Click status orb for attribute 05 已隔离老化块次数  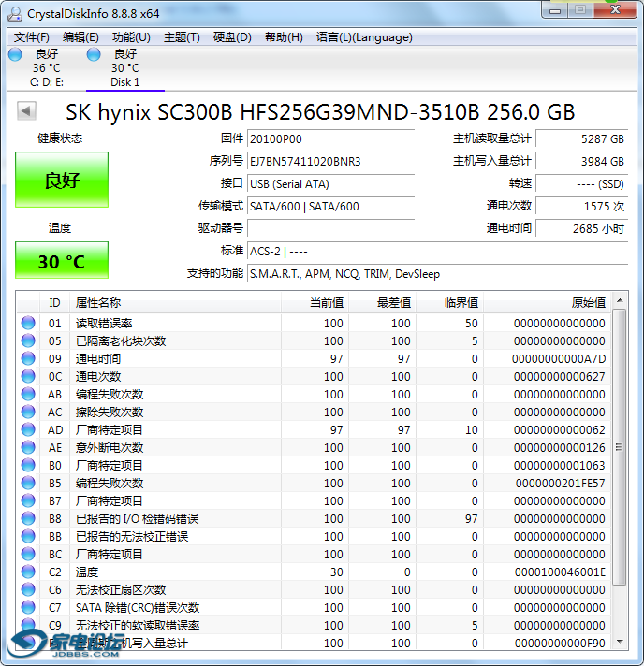28,340
